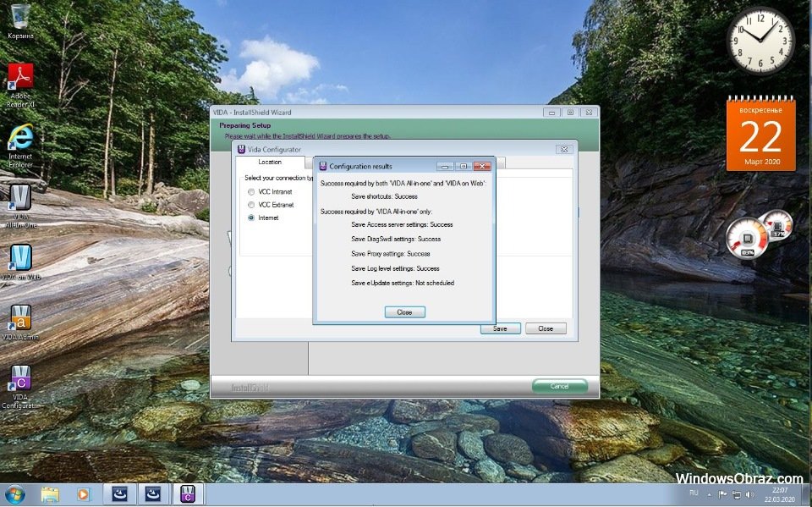The image size is (812, 507).
Task: Launch Internet Explorer desktop shortcut
Action: 20,145
